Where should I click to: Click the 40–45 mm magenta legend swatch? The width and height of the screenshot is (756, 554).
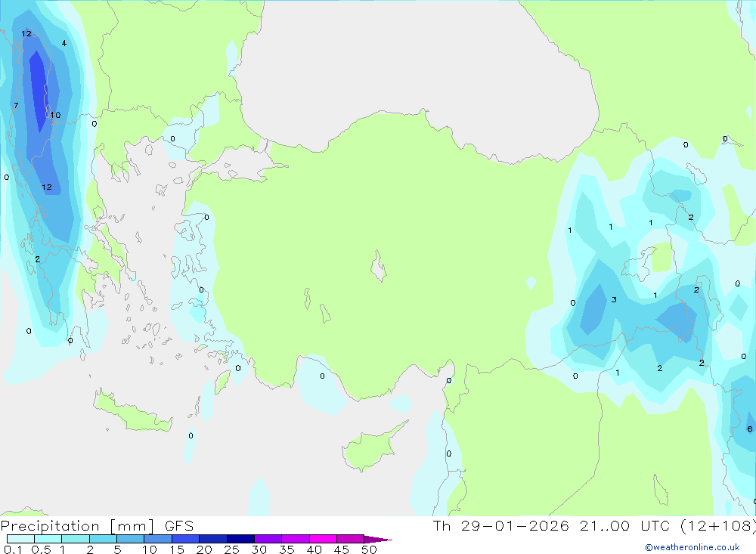323,539
